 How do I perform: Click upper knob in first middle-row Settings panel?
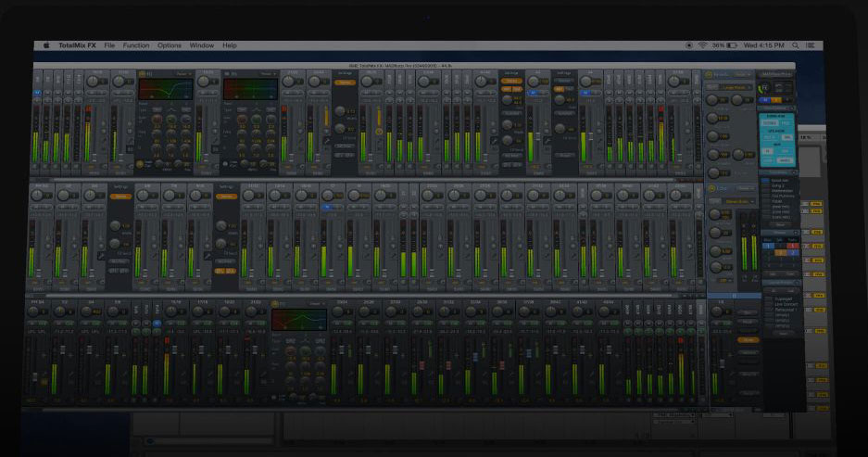point(115,225)
